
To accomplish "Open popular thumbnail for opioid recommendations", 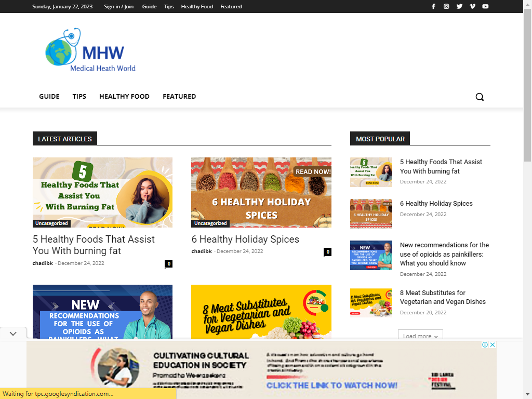I will coord(371,256).
